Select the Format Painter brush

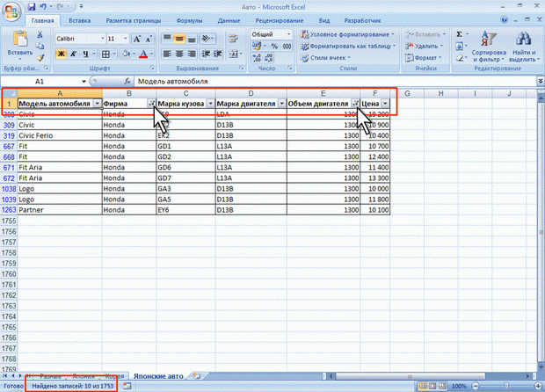tap(40, 58)
